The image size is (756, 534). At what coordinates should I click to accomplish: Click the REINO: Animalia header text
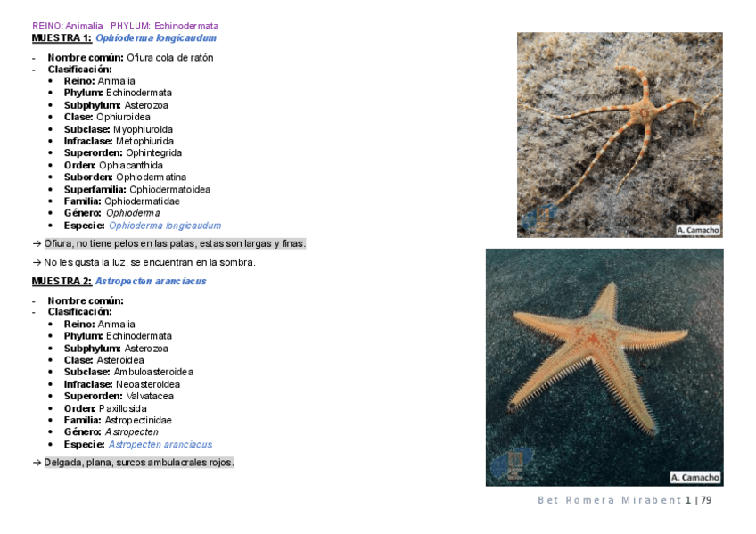click(x=68, y=26)
